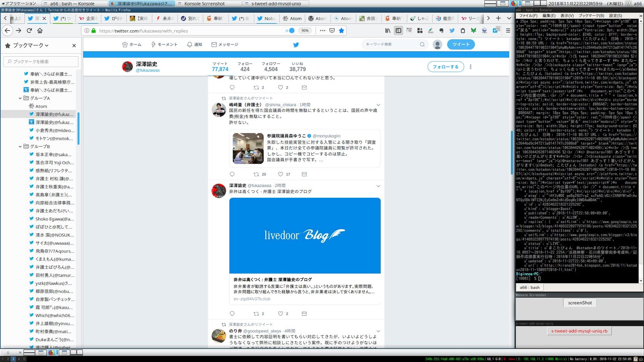This screenshot has width=644, height=362.
Task: Open Konsole 設定(S) menu
Action: [616, 16]
